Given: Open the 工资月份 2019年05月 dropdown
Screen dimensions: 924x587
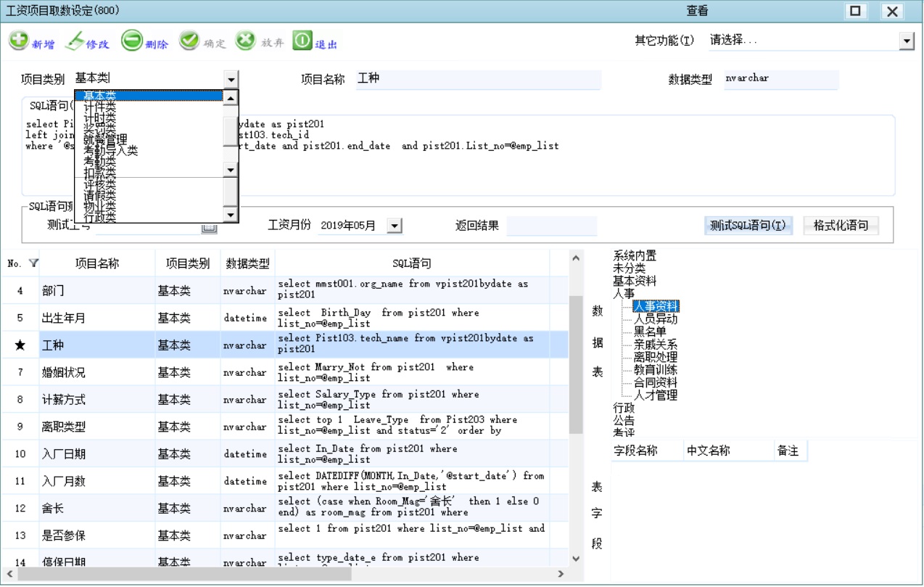Looking at the screenshot, I should [394, 226].
